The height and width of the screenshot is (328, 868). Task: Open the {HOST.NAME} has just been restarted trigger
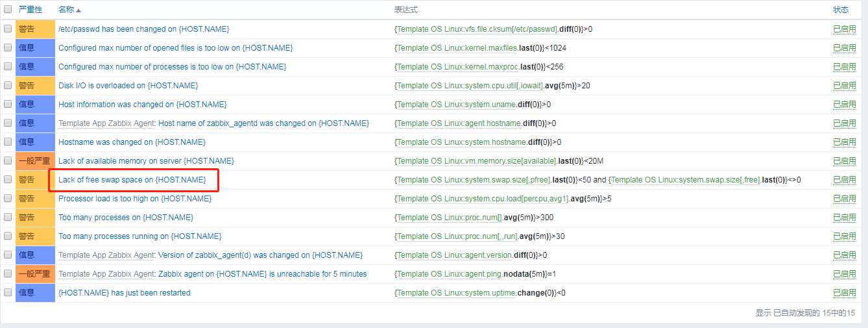125,292
